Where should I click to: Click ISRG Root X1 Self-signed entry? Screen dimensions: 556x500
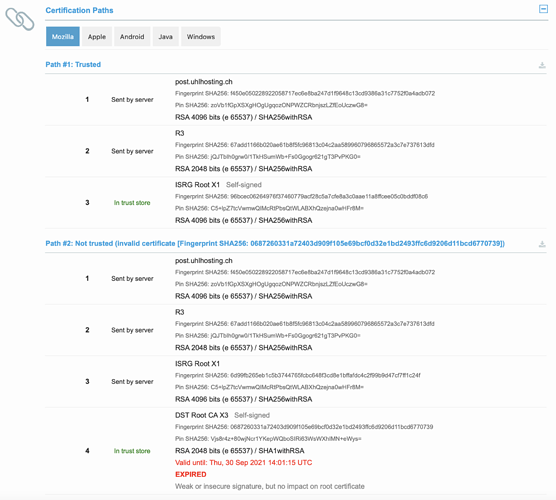(x=218, y=185)
